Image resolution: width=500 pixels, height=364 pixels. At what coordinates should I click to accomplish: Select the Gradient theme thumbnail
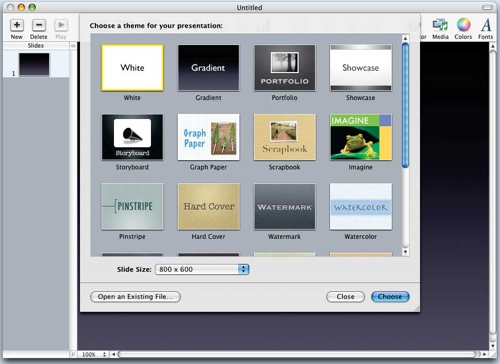pos(208,68)
